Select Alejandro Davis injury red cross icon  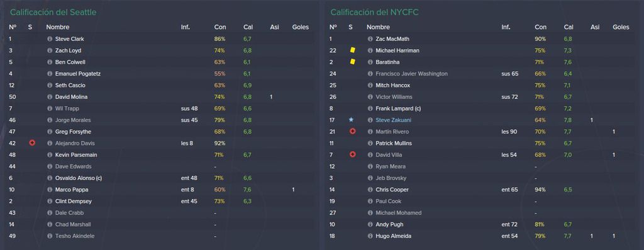(32, 143)
